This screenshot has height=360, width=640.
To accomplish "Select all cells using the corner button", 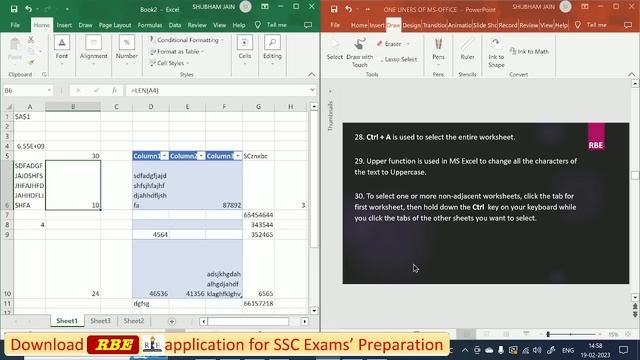I will click(x=9, y=107).
